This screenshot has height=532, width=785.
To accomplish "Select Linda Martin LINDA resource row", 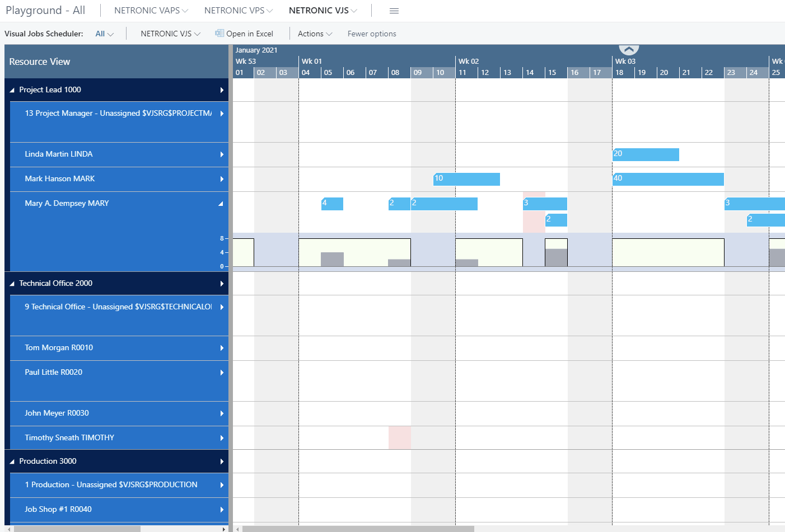I will [119, 154].
